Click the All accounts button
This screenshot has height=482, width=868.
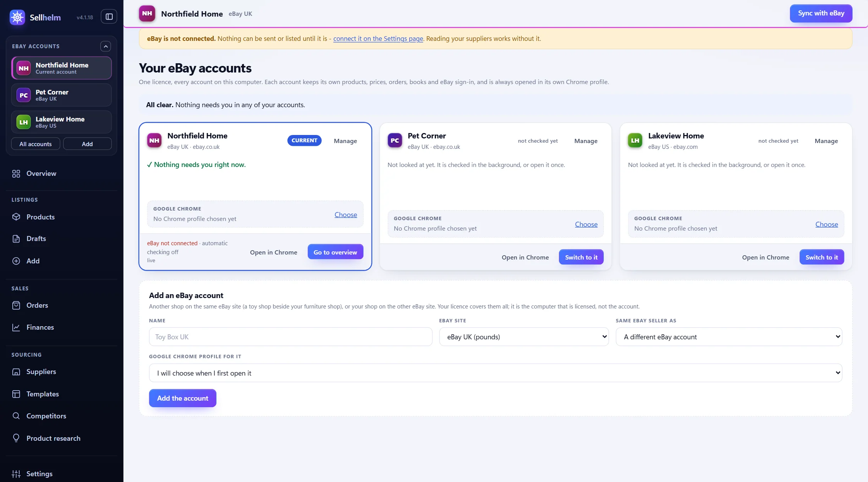35,144
